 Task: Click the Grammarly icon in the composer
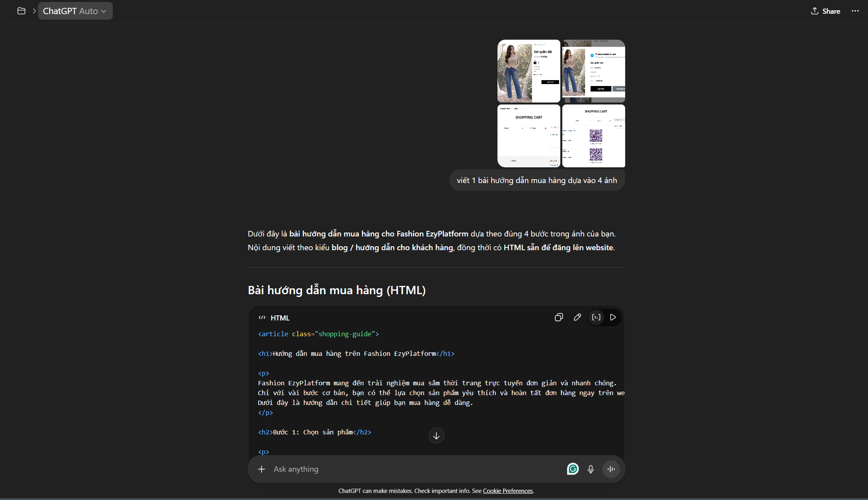tap(573, 469)
